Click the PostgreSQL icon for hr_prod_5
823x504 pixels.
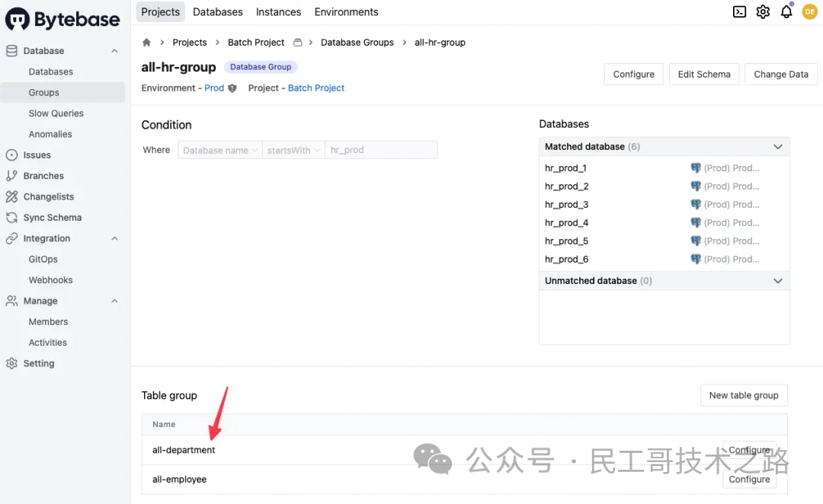(x=696, y=241)
